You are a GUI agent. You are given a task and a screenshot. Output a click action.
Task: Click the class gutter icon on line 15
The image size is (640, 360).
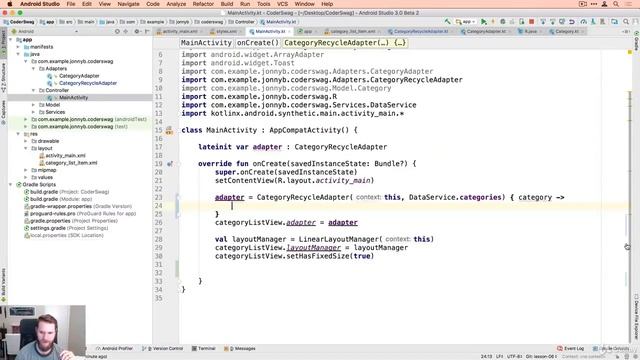[169, 131]
